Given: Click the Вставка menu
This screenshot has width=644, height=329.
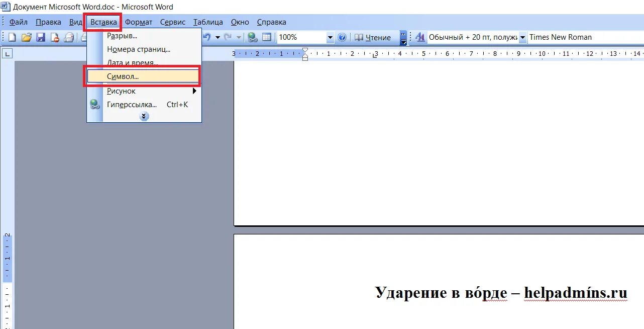Looking at the screenshot, I should pos(103,22).
